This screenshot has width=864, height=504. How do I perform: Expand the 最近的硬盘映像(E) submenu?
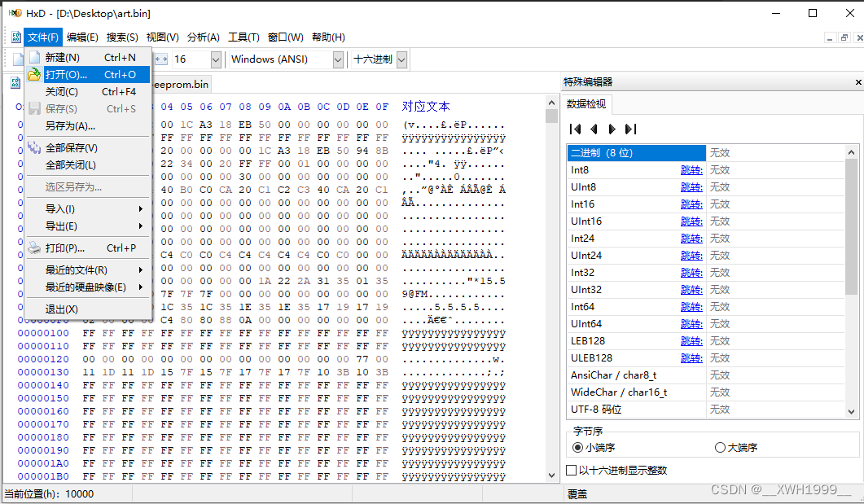[x=88, y=287]
